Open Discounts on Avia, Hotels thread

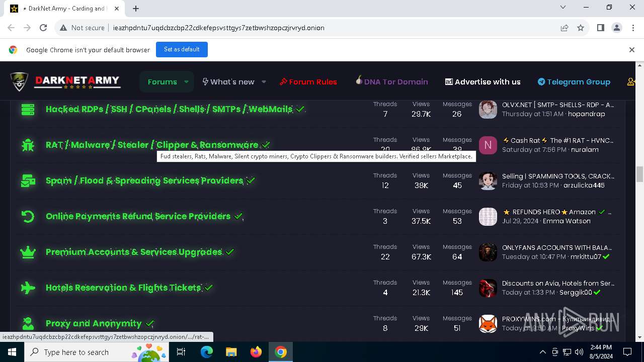tap(558, 283)
